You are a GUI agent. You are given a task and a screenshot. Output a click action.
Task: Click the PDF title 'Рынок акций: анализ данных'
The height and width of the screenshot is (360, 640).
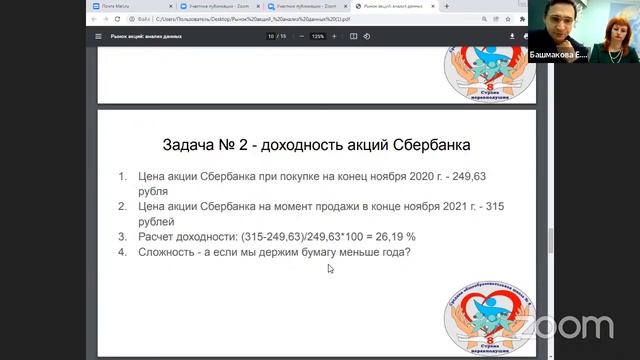pyautogui.click(x=146, y=36)
